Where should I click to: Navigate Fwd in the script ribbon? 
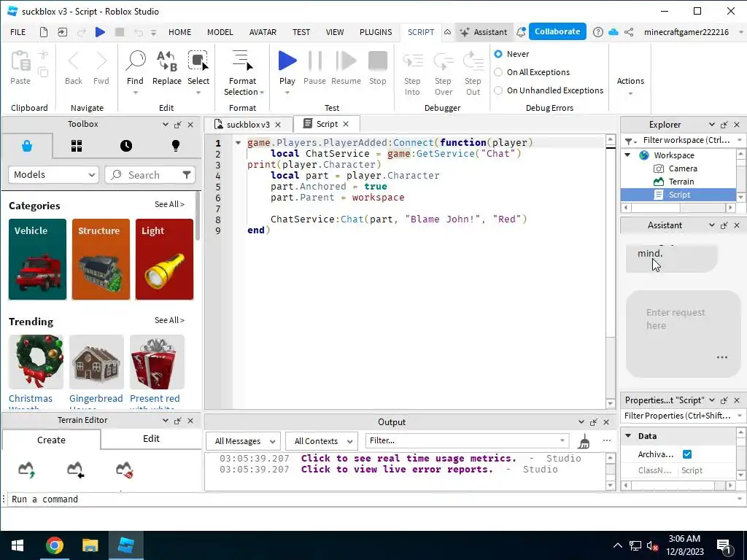click(101, 69)
